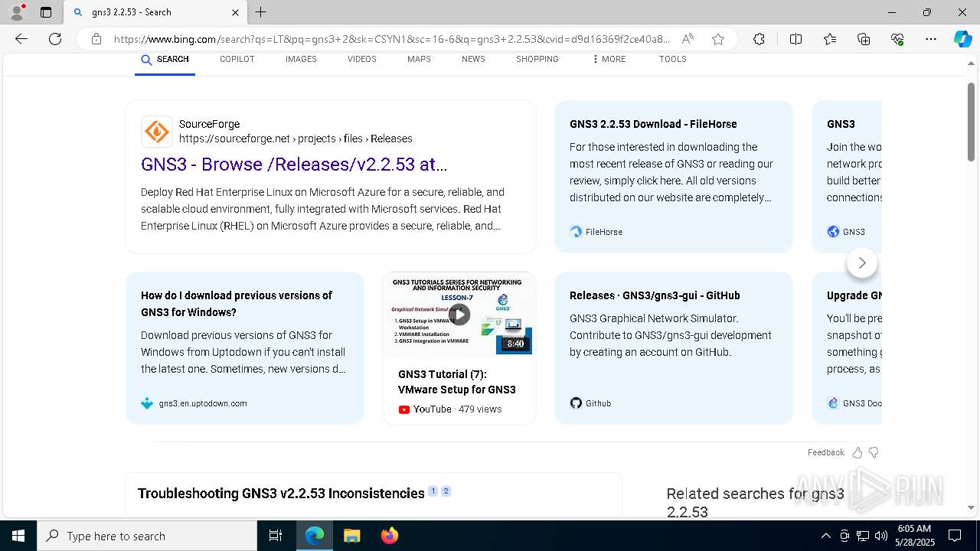Image resolution: width=980 pixels, height=551 pixels.
Task: Open the profile avatar icon
Action: tap(17, 11)
